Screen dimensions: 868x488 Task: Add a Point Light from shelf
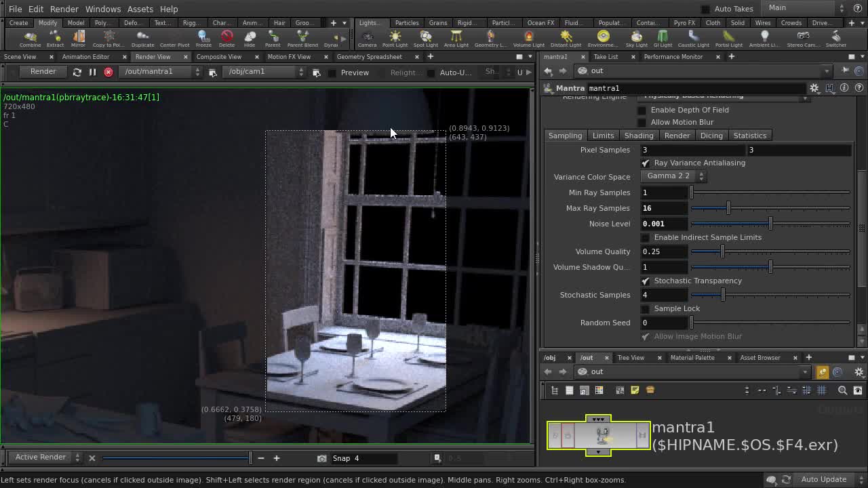point(395,39)
